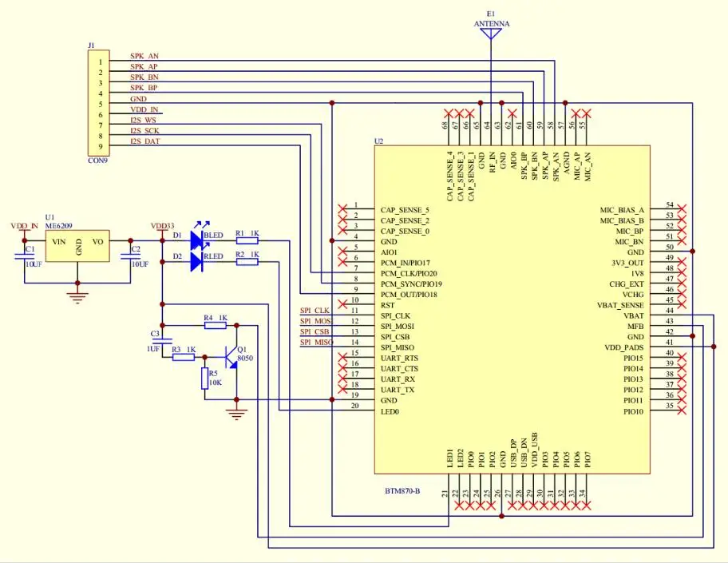Click the no-connect cross on pin 10 RST
Viewport: 728px width, 563px height.
[x=342, y=305]
